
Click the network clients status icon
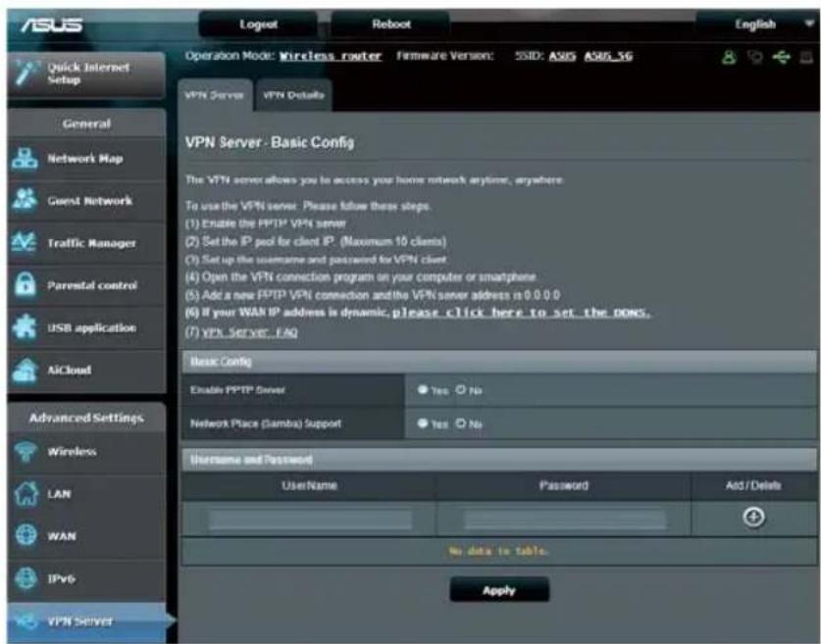click(x=754, y=57)
